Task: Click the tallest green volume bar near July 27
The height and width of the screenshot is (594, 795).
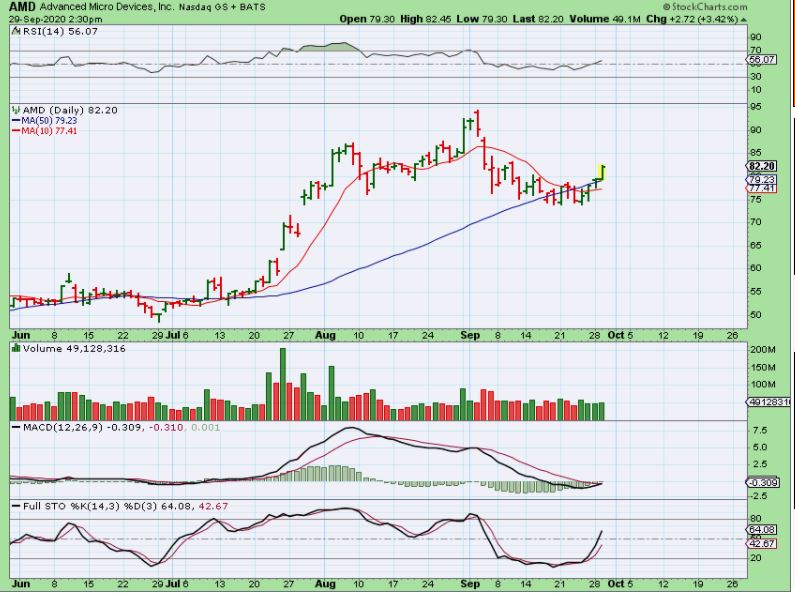Action: point(283,384)
